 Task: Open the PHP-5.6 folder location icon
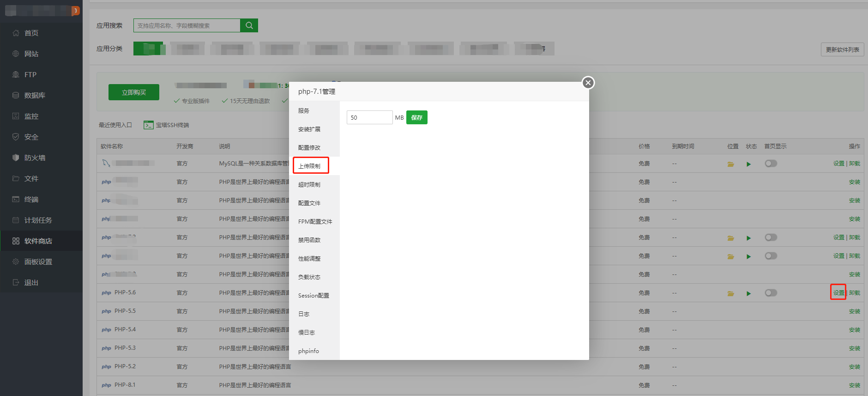[x=730, y=293]
